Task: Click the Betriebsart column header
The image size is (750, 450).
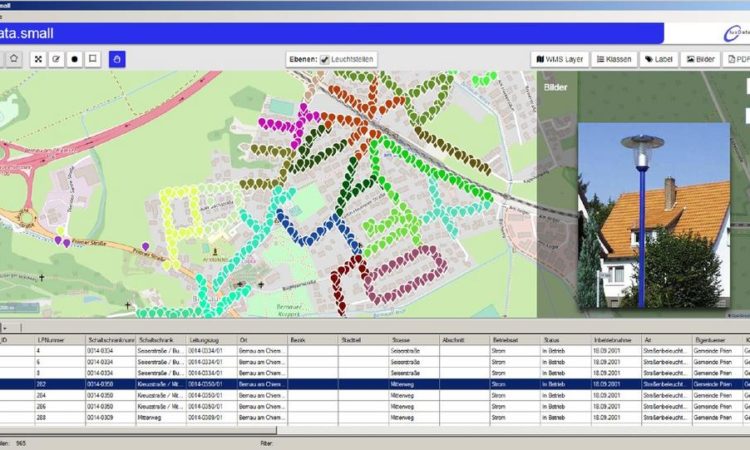Action: coord(516,340)
